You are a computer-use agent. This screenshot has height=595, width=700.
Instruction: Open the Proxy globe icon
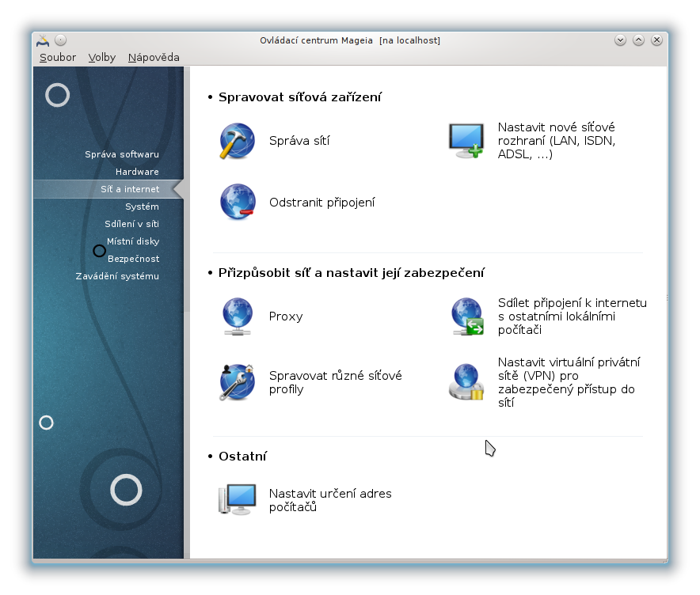(237, 316)
